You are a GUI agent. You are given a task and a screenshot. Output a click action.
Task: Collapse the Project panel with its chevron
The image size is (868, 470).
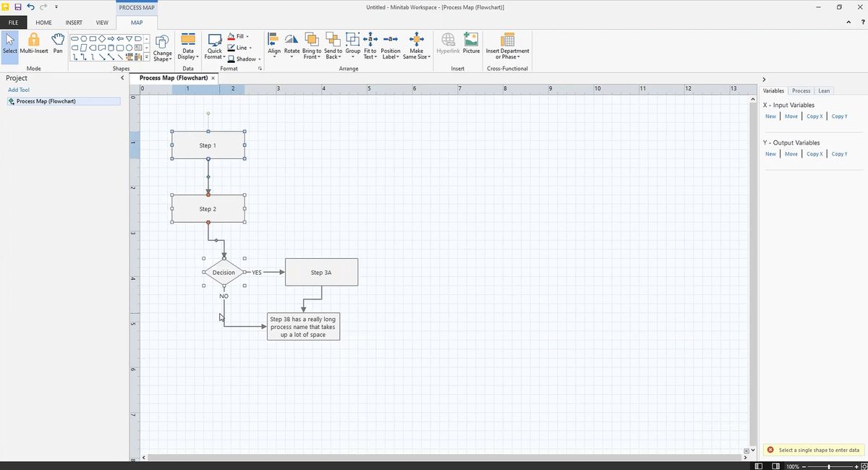coord(122,77)
